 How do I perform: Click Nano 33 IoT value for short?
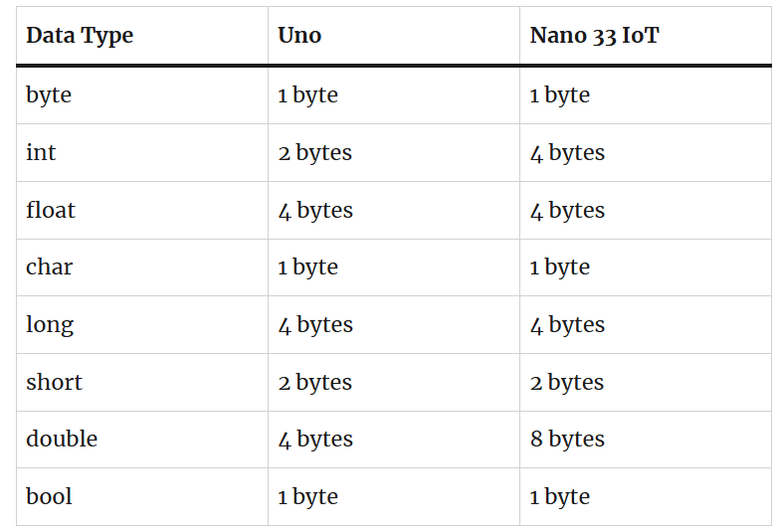pyautogui.click(x=566, y=382)
